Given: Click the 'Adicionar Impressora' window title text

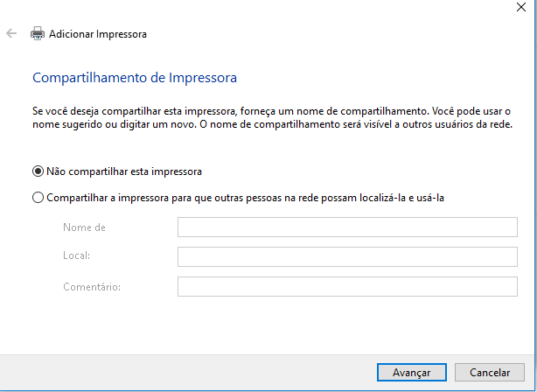Looking at the screenshot, I should (x=98, y=34).
